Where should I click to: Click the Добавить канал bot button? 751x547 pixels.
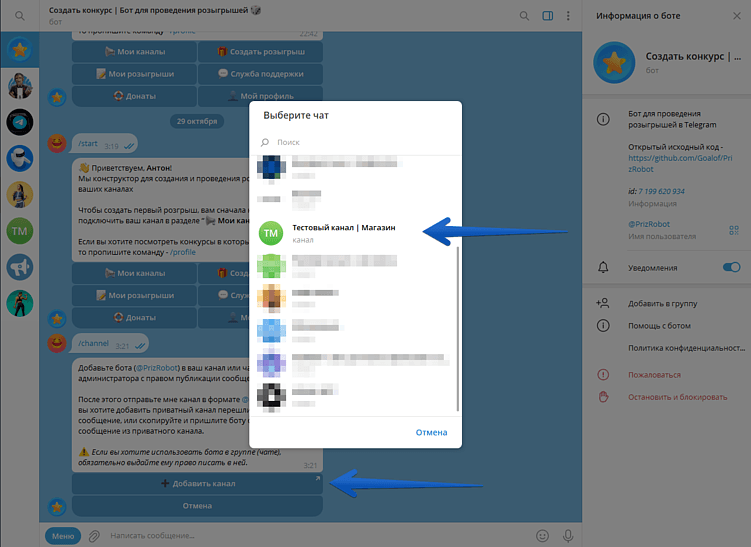tap(197, 483)
